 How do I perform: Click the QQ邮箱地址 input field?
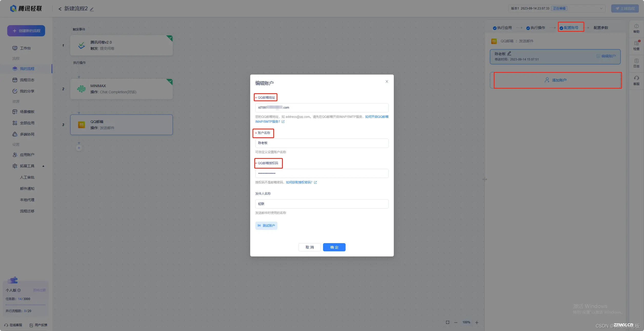322,108
